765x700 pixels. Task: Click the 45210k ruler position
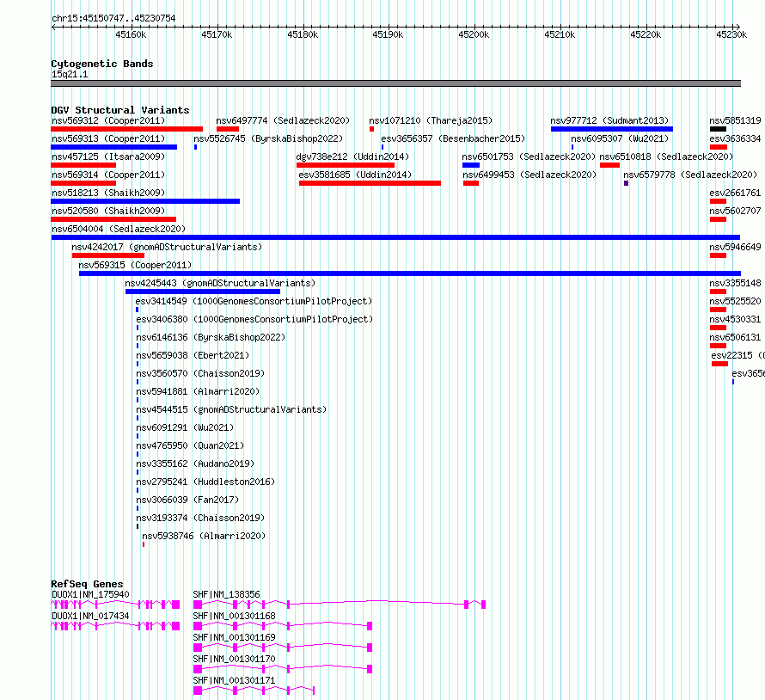click(x=560, y=34)
